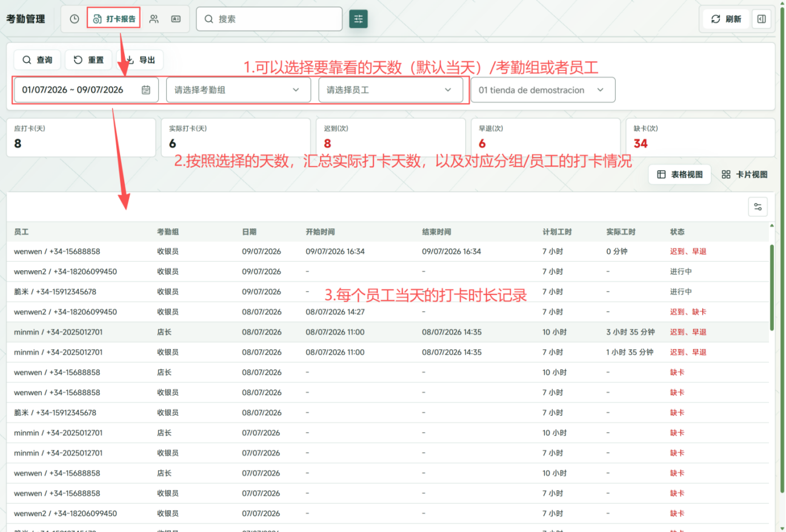Image resolution: width=786 pixels, height=532 pixels.
Task: Switch to 表格视图 table view
Action: coord(680,175)
